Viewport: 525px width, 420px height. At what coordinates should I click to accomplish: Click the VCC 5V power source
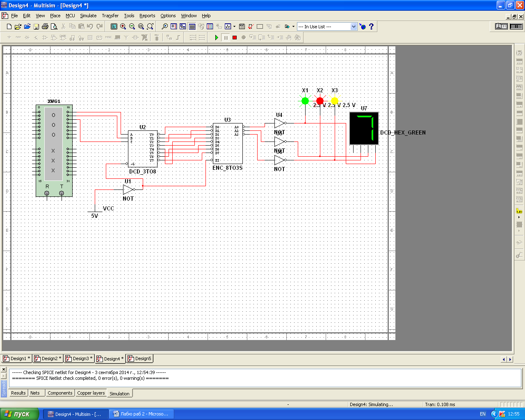click(x=95, y=211)
